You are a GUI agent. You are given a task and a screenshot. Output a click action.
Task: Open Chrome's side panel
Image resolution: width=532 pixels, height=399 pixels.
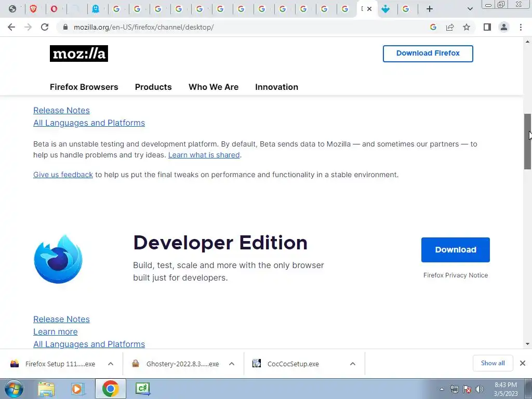click(x=487, y=27)
